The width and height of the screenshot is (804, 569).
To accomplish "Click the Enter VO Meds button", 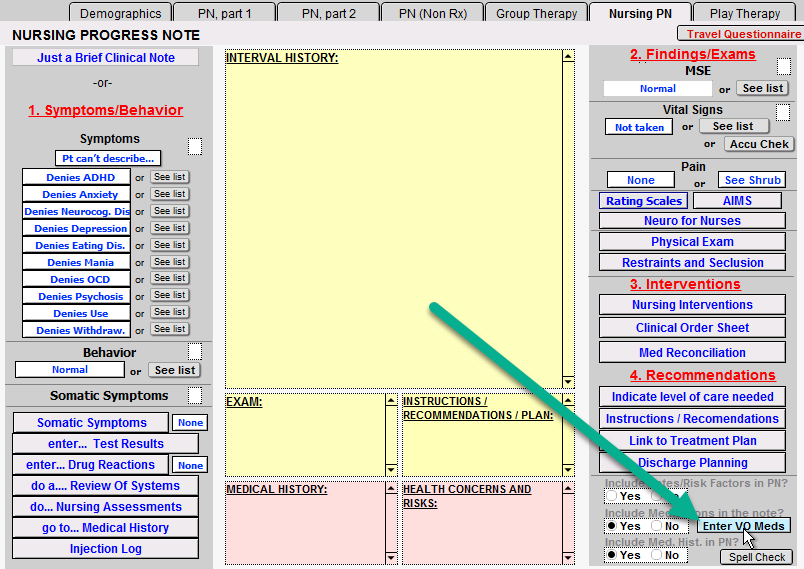I will 743,526.
